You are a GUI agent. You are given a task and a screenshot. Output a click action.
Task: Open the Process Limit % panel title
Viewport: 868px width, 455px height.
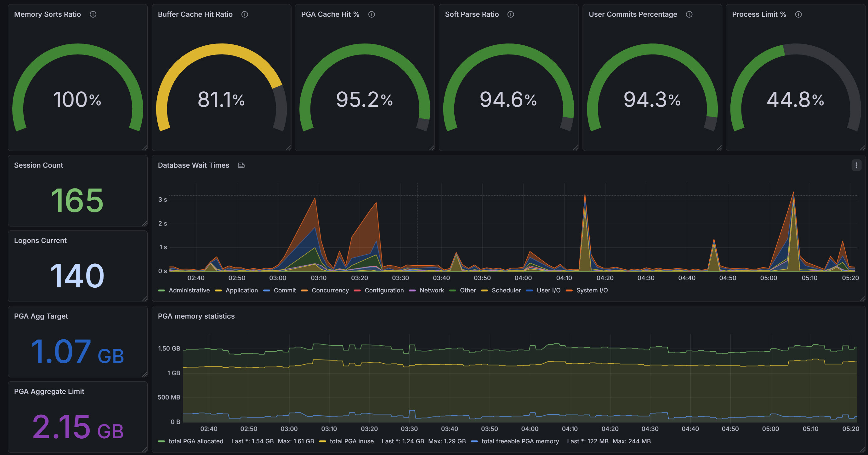pos(759,14)
